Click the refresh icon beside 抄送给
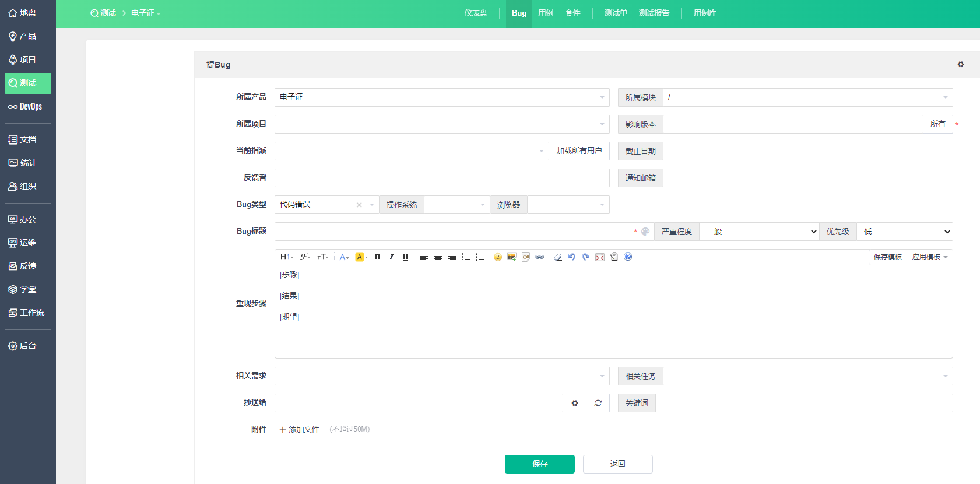Image resolution: width=980 pixels, height=484 pixels. [x=598, y=403]
